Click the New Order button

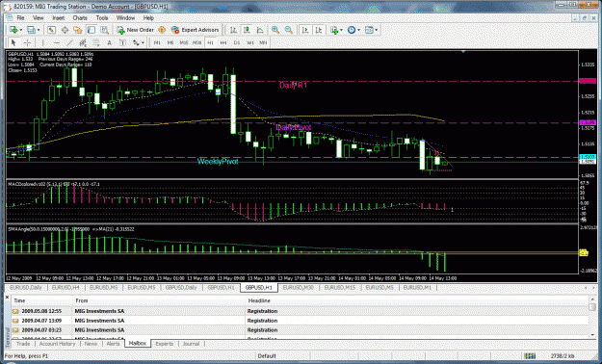tap(135, 30)
